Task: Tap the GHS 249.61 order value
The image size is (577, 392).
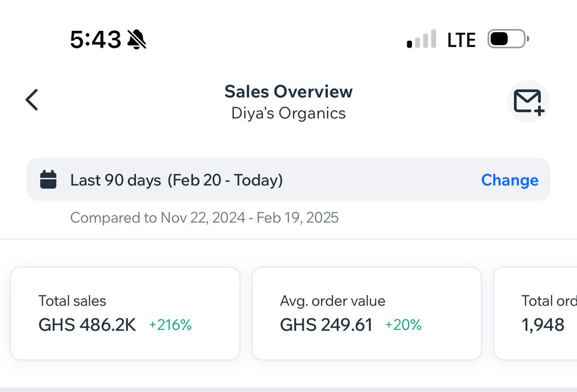Action: coord(326,325)
